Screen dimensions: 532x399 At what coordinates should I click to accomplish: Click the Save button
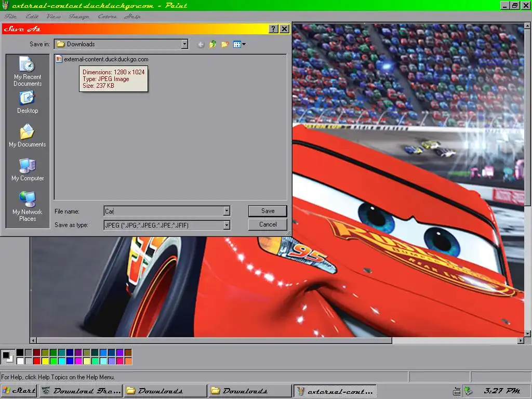(268, 211)
